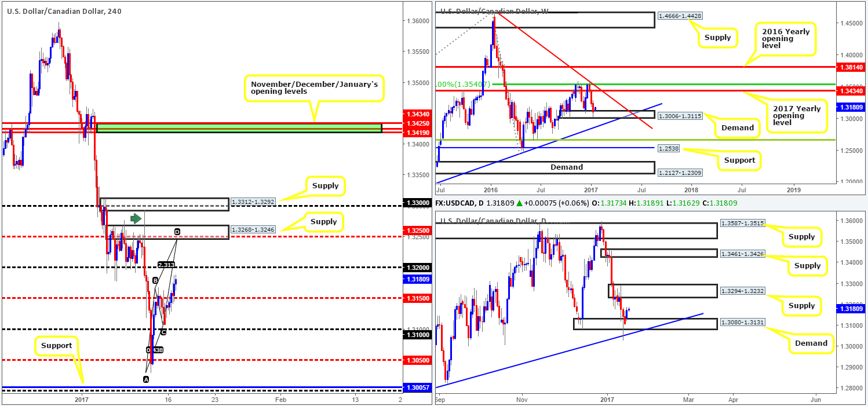Click the 1.30500 red price tag
The width and height of the screenshot is (868, 406).
pos(418,360)
